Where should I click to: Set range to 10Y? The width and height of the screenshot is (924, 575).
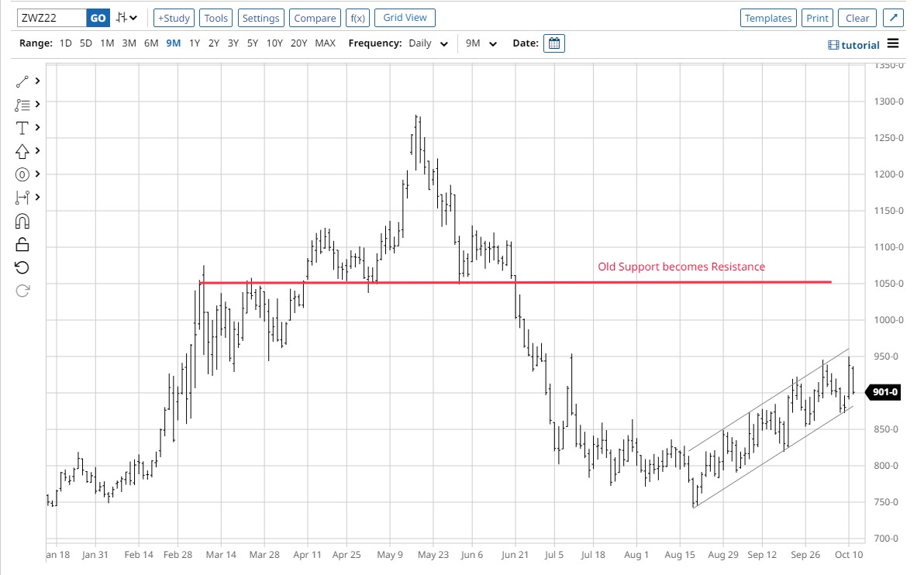[x=274, y=43]
